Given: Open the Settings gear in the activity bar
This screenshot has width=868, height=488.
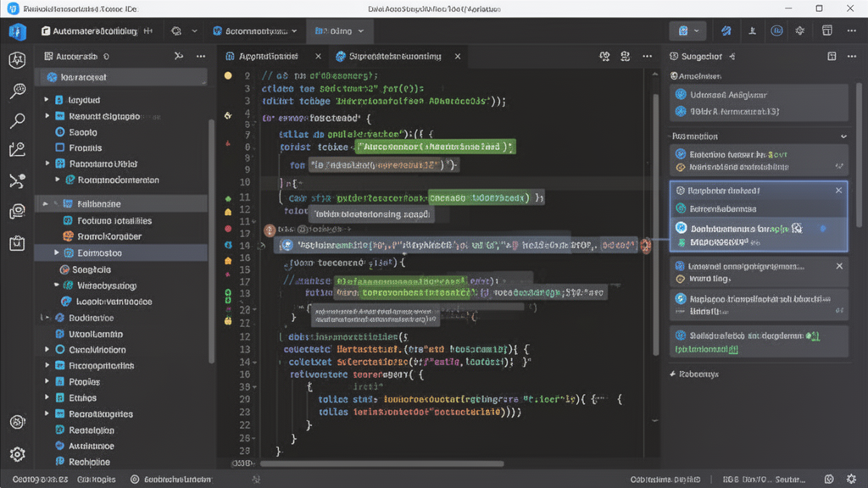Looking at the screenshot, I should click(17, 454).
